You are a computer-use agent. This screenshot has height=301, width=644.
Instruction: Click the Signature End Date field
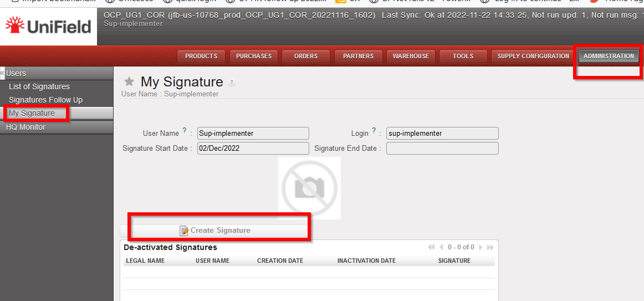[442, 148]
